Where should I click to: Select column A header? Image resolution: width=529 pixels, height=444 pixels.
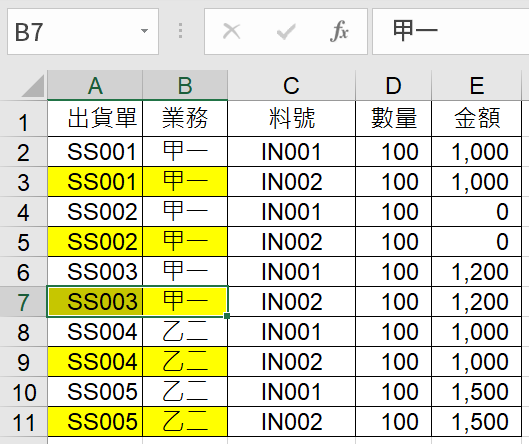95,85
